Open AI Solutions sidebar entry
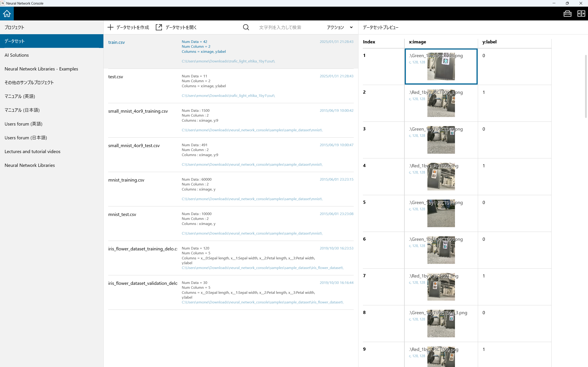This screenshot has height=367, width=588. click(17, 55)
